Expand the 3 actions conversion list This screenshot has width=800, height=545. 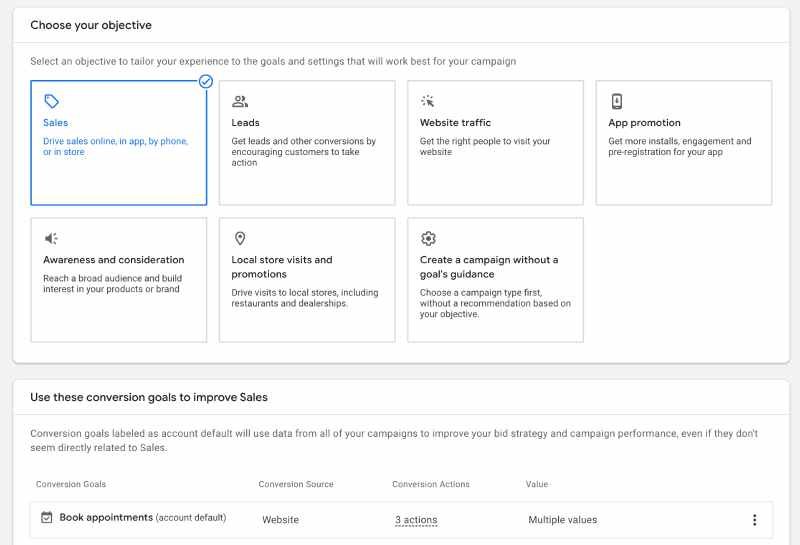tap(416, 520)
